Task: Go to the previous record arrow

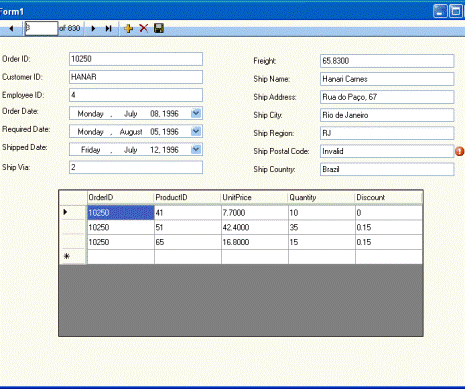Action: tap(11, 29)
